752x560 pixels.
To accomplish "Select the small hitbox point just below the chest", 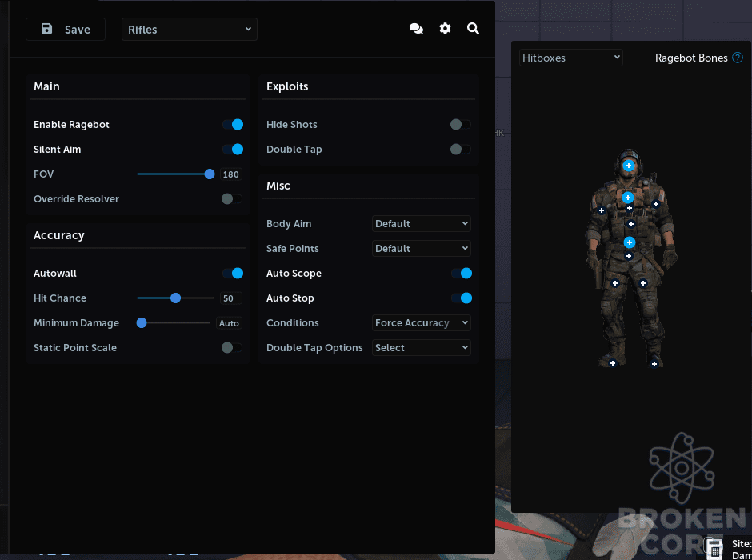I will [x=630, y=208].
